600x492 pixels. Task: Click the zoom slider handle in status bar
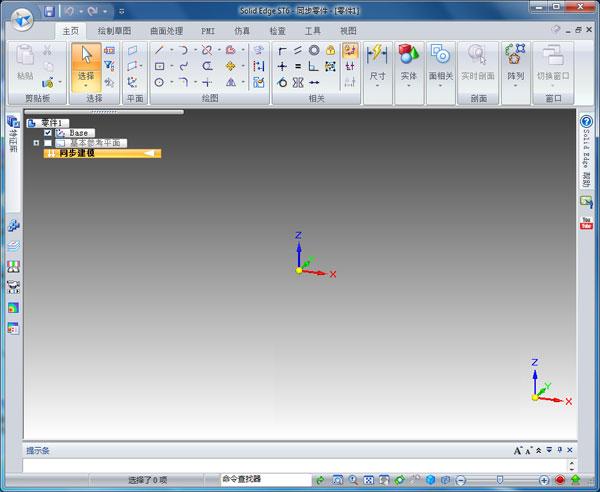500,480
